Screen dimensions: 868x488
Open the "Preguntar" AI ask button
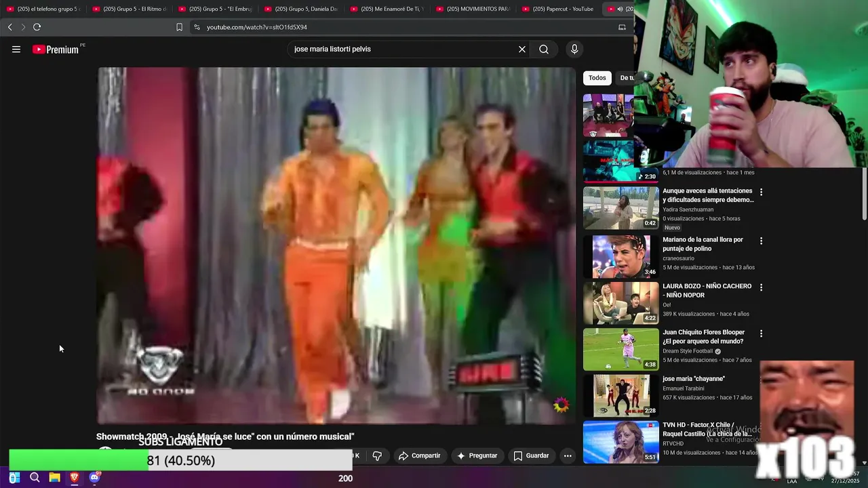pyautogui.click(x=477, y=455)
